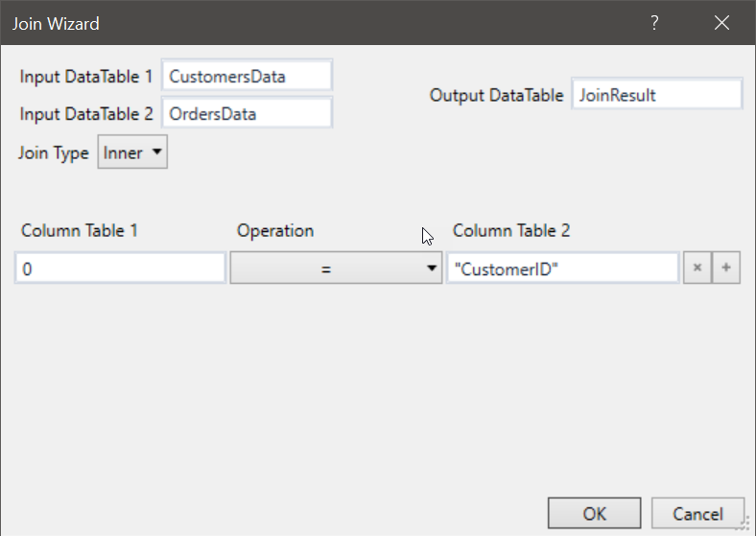Open the Join Type dropdown

pos(132,153)
